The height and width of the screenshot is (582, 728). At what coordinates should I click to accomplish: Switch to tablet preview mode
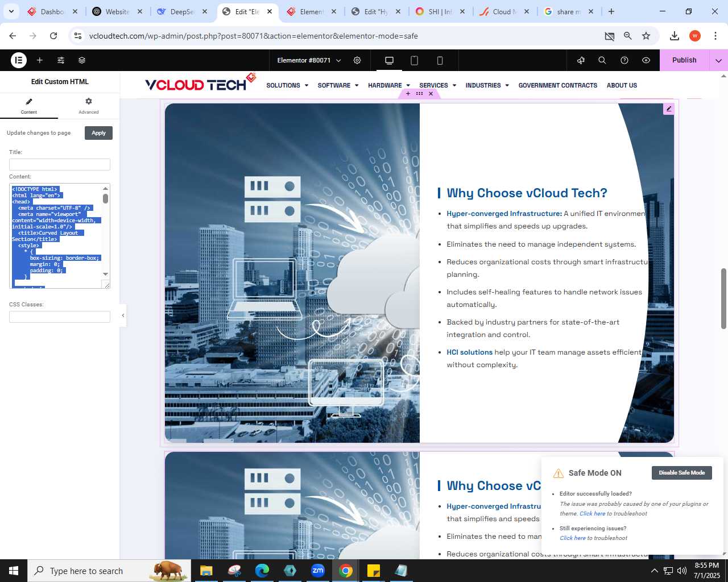(415, 60)
